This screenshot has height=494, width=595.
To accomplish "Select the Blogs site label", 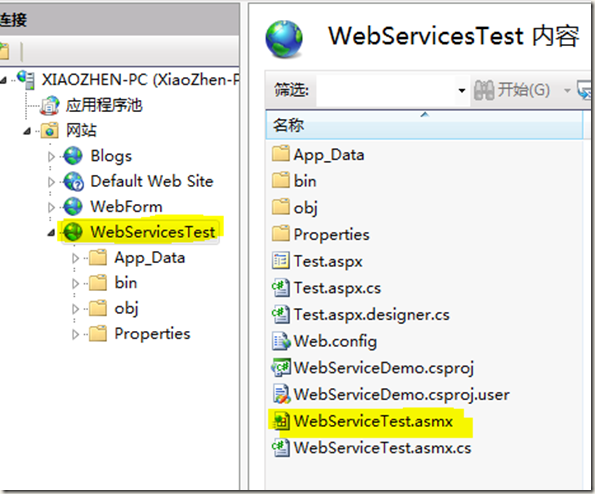I will point(111,156).
